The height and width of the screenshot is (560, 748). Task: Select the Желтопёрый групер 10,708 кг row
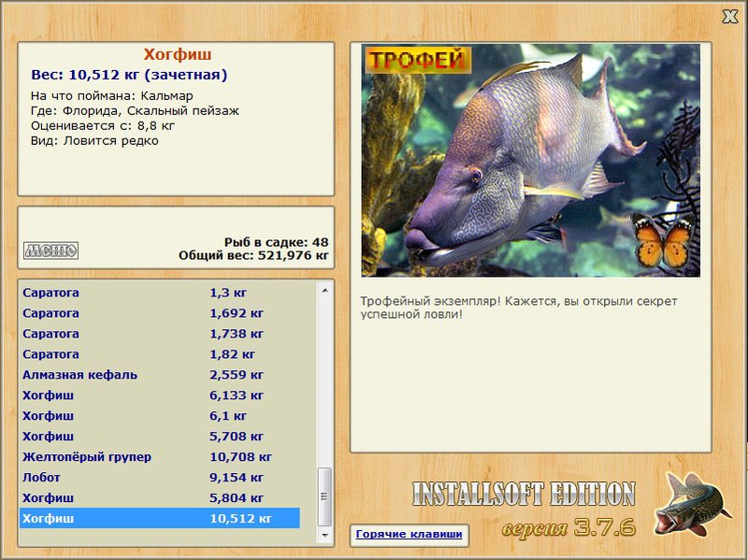pos(160,456)
